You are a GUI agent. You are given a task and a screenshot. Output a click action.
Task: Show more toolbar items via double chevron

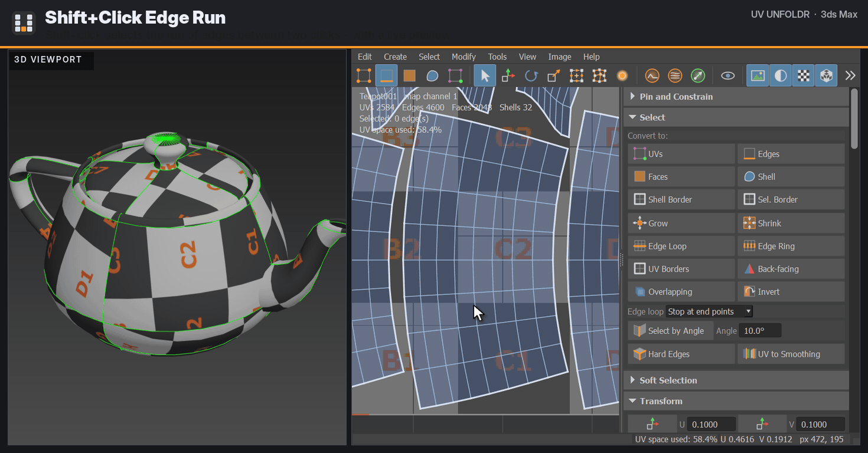850,75
